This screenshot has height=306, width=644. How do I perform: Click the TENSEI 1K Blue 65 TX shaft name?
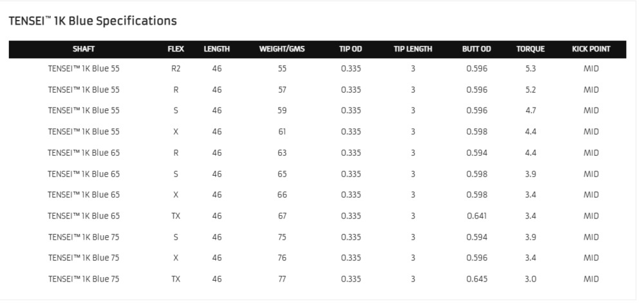coord(84,216)
